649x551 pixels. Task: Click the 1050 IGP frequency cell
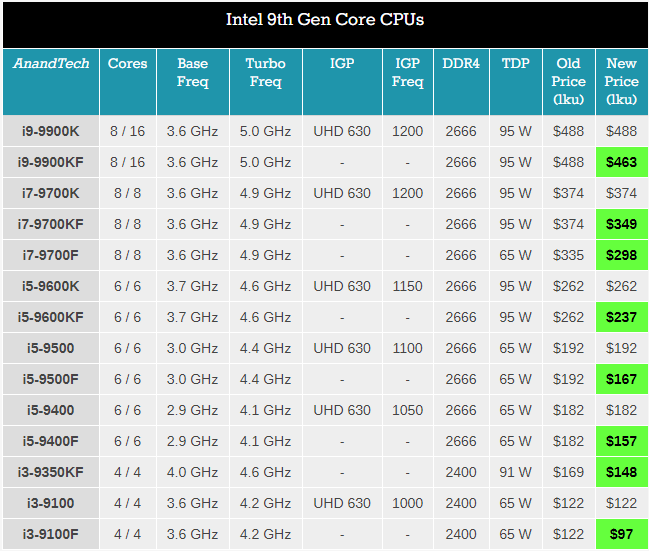(x=408, y=411)
